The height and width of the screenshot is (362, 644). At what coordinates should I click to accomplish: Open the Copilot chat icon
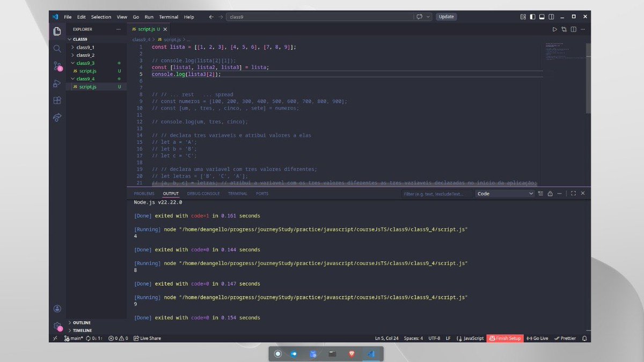click(x=420, y=17)
